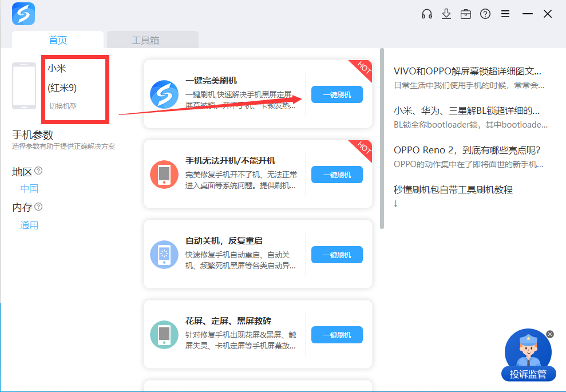This screenshot has height=392, width=566.
Task: Open article OPPO Reno 2，到底有哪些亮点呢?
Action: pyautogui.click(x=467, y=150)
